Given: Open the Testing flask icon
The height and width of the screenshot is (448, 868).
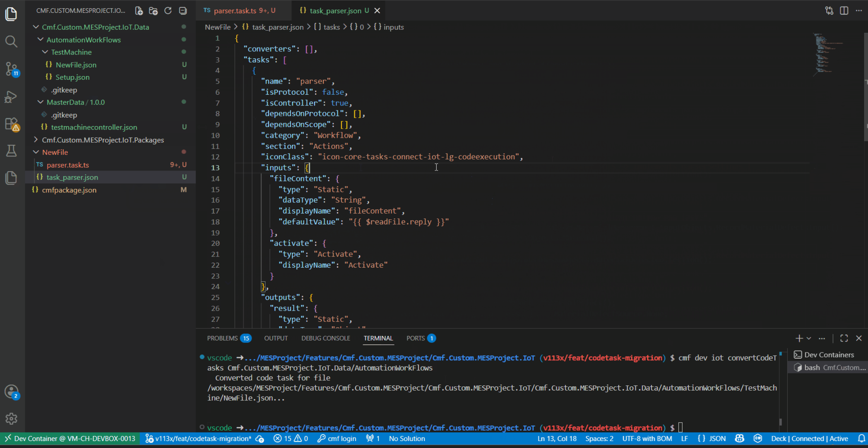Looking at the screenshot, I should (x=11, y=151).
